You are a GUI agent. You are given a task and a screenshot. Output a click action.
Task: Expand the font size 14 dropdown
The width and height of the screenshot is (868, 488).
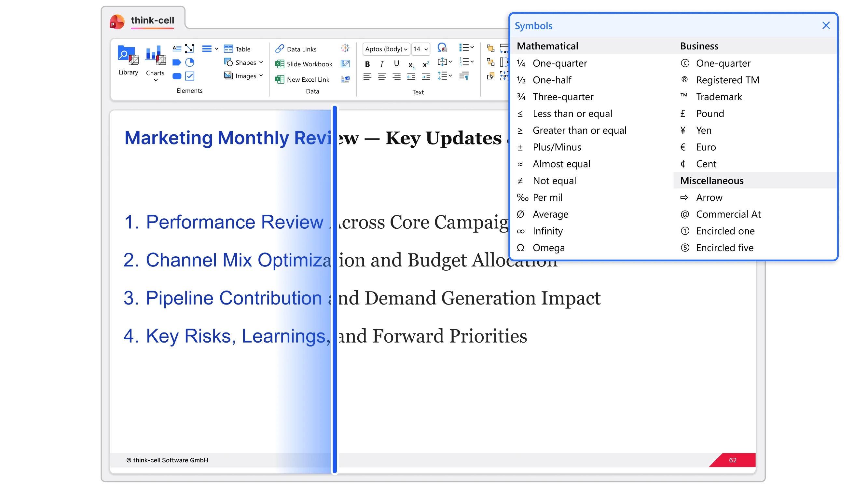click(426, 49)
